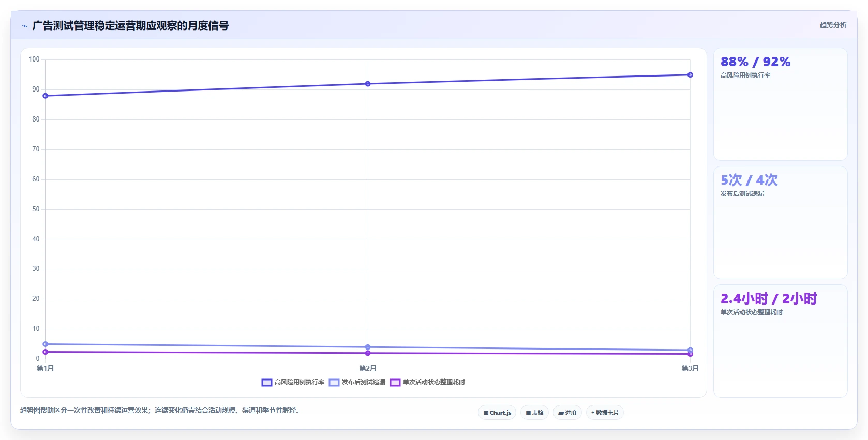
Task: Click the small icon beside the page title
Action: 24,26
